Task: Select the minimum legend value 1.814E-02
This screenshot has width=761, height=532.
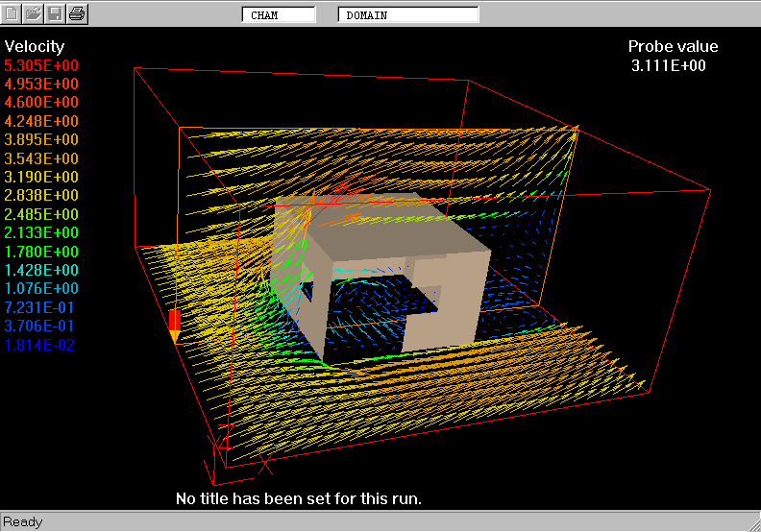Action: (40, 345)
